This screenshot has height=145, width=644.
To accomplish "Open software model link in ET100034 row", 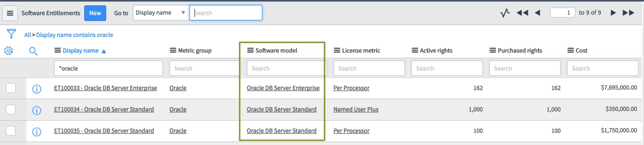I will pyautogui.click(x=281, y=109).
